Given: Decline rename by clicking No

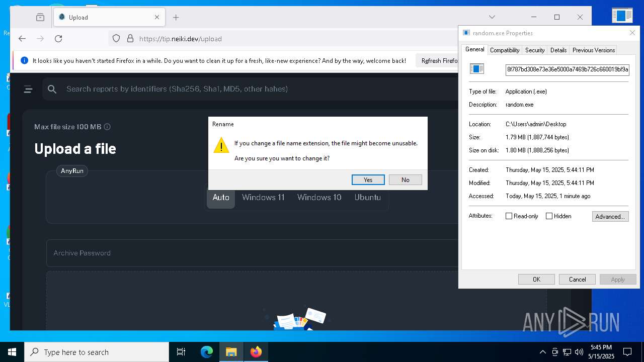Looking at the screenshot, I should (405, 179).
